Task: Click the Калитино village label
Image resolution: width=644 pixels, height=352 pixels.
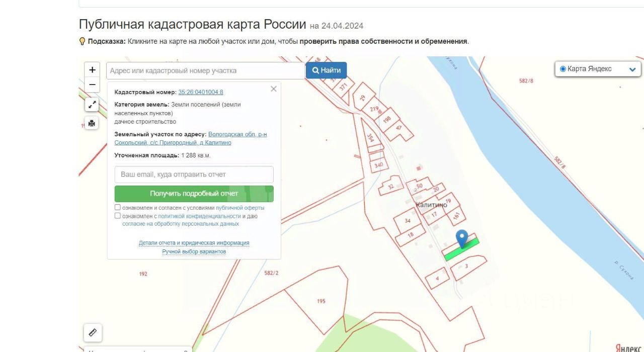Action: [x=431, y=205]
